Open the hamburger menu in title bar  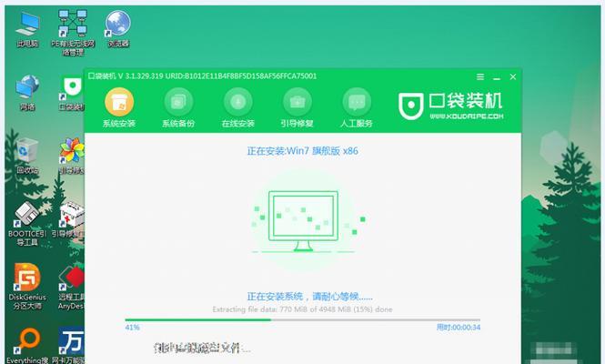[480, 76]
